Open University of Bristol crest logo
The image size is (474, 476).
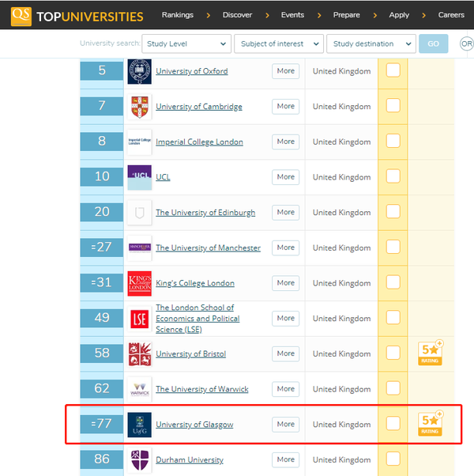point(140,354)
